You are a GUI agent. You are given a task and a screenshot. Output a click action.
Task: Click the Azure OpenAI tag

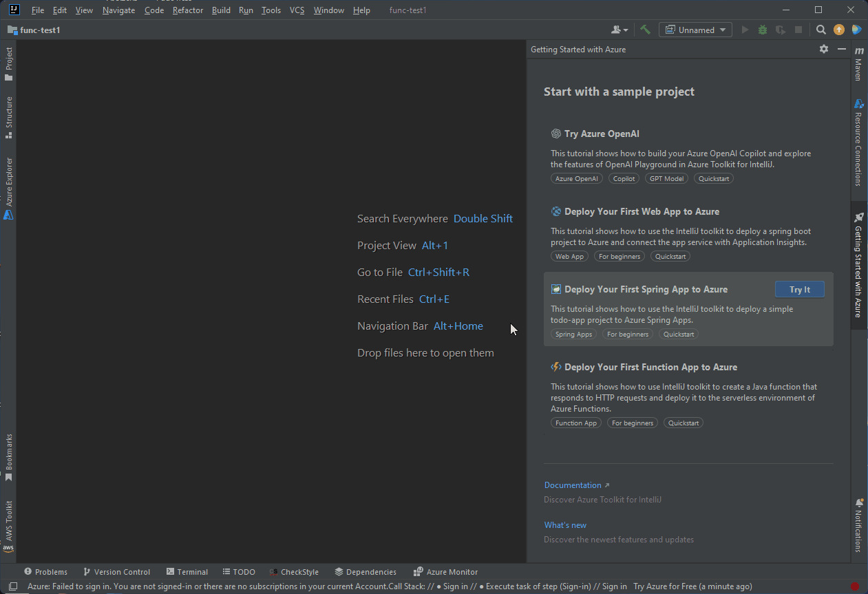577,178
